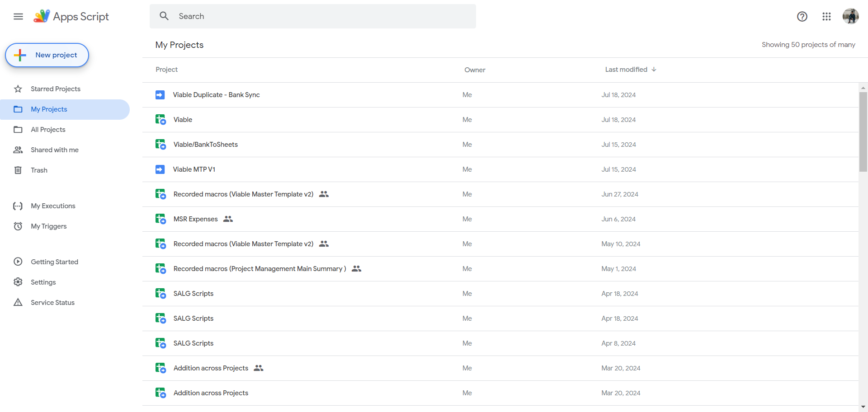Open the main hamburger menu
This screenshot has width=868, height=412.
tap(18, 17)
